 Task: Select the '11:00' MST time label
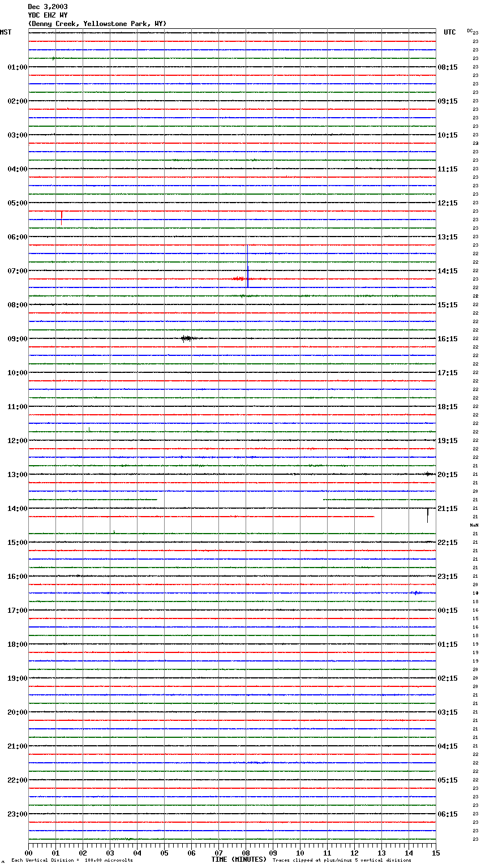pyautogui.click(x=18, y=407)
